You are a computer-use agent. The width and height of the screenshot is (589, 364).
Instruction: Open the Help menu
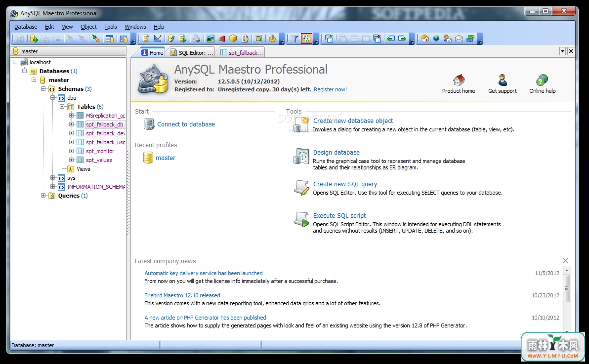(x=159, y=27)
